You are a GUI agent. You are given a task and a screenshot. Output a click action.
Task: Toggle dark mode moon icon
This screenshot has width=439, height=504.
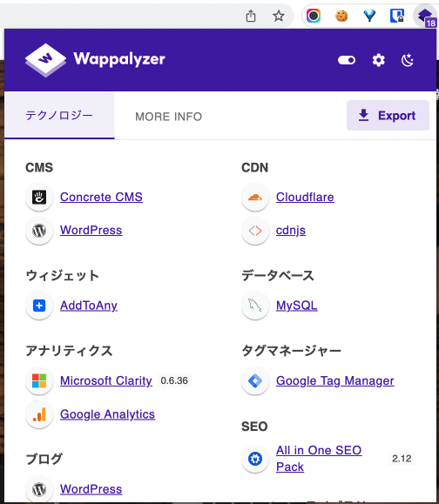click(x=408, y=60)
